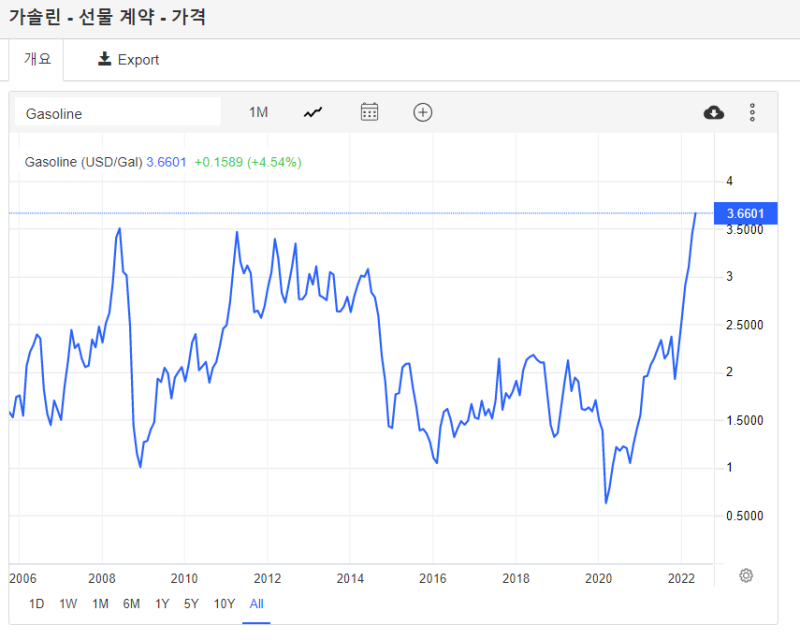800x640 pixels.
Task: Click the Export download button
Action: pos(129,60)
